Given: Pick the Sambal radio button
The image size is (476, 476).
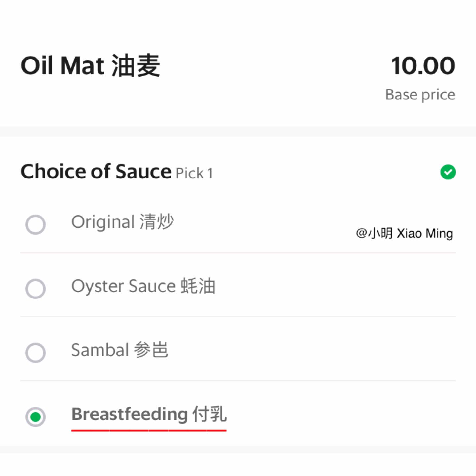Looking at the screenshot, I should [x=35, y=353].
